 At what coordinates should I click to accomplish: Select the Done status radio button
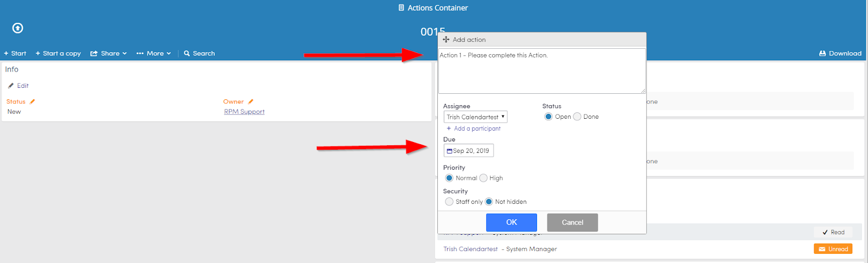coord(577,117)
